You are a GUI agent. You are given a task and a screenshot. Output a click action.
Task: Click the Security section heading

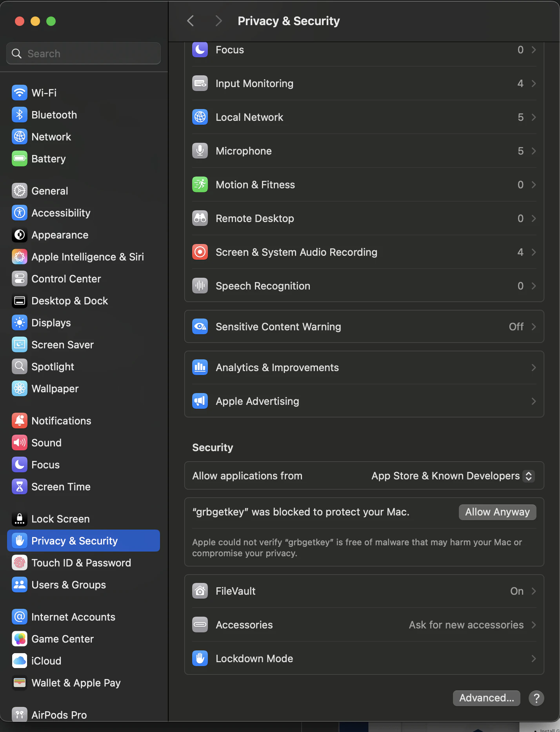[x=213, y=448]
